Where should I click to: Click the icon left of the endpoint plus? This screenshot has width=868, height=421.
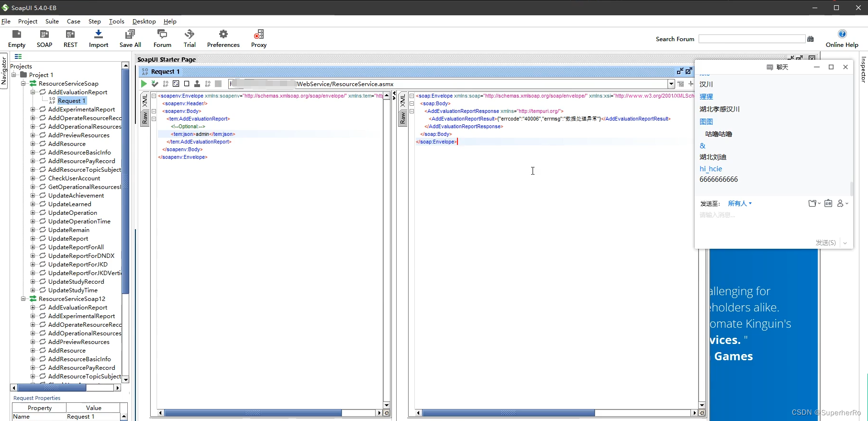coord(680,84)
